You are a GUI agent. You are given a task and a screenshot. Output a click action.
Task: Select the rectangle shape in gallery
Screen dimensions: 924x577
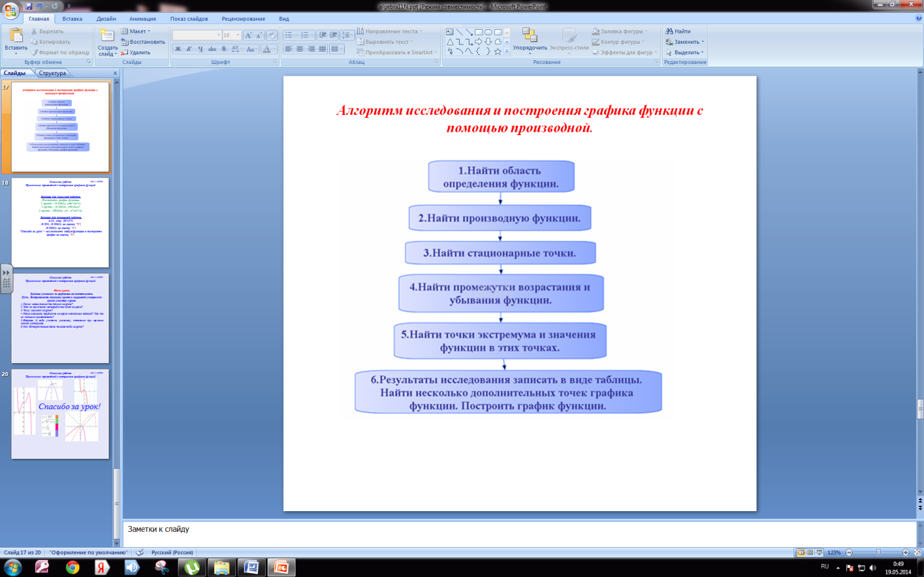pyautogui.click(x=478, y=32)
